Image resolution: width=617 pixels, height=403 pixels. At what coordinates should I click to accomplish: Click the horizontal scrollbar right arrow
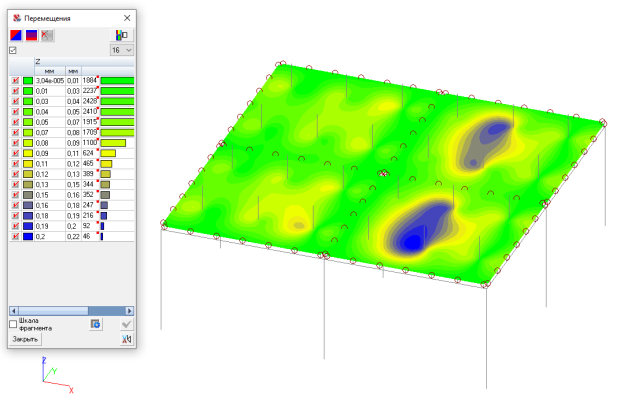point(130,310)
